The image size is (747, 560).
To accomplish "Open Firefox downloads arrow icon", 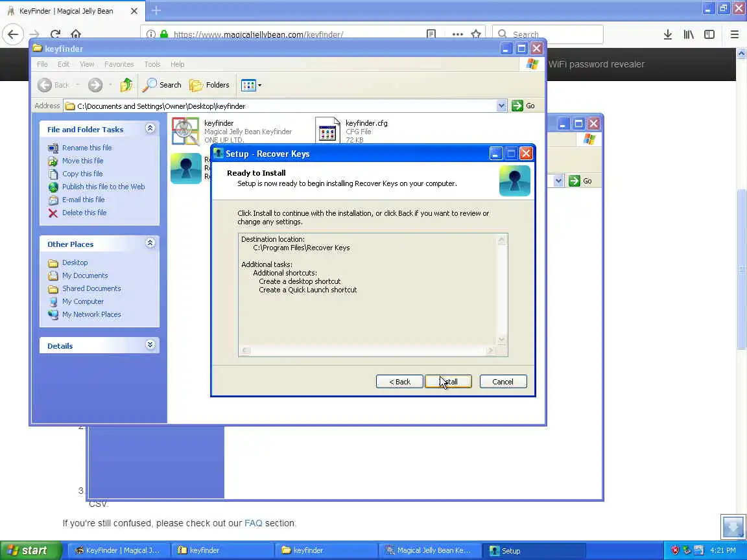I will (x=668, y=34).
